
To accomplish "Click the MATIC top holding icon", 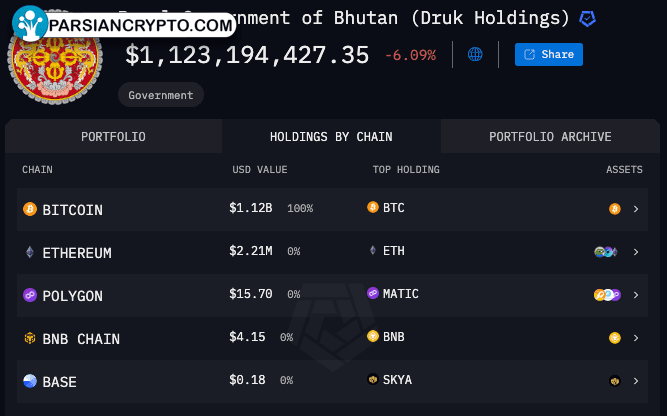I will 373,294.
